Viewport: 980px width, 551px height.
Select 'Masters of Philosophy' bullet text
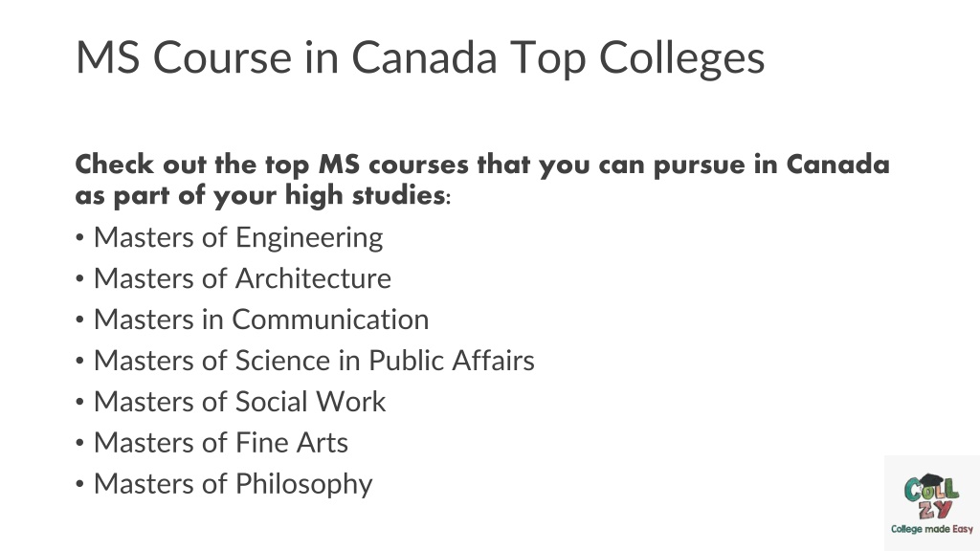point(234,484)
